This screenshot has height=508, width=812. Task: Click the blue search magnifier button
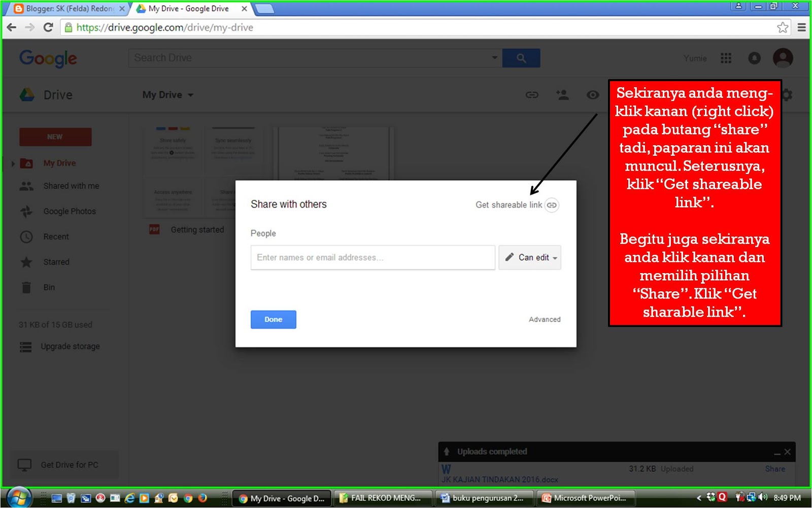(x=521, y=58)
